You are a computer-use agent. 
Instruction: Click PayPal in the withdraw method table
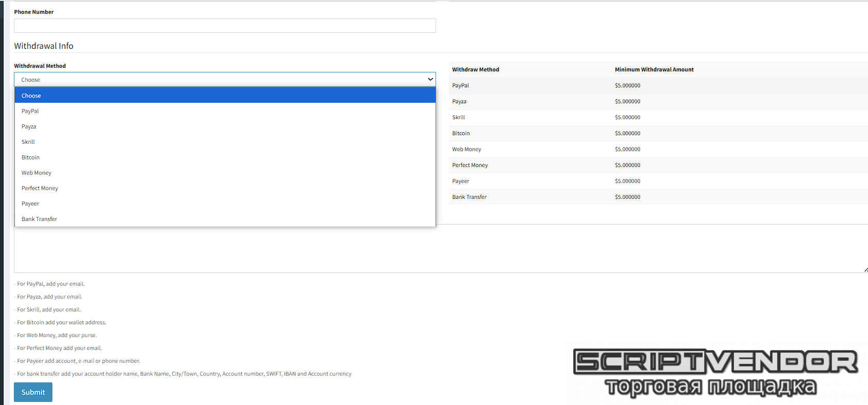[460, 85]
